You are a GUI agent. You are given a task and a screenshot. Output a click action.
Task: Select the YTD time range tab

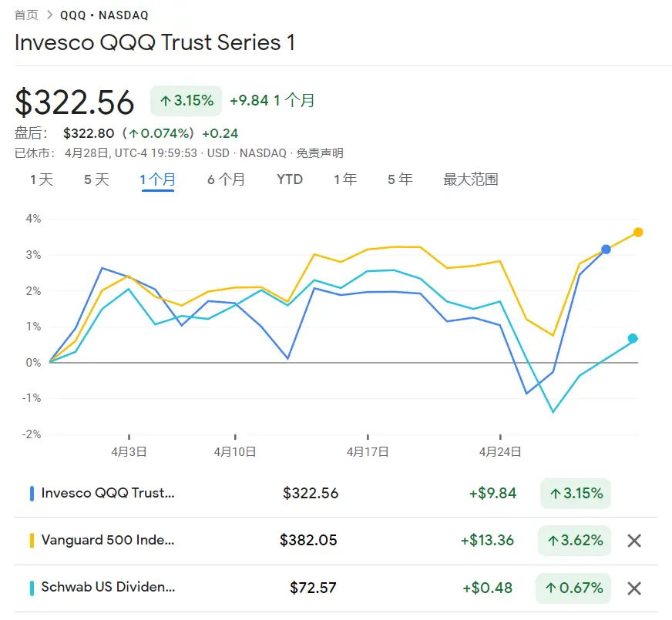[290, 179]
